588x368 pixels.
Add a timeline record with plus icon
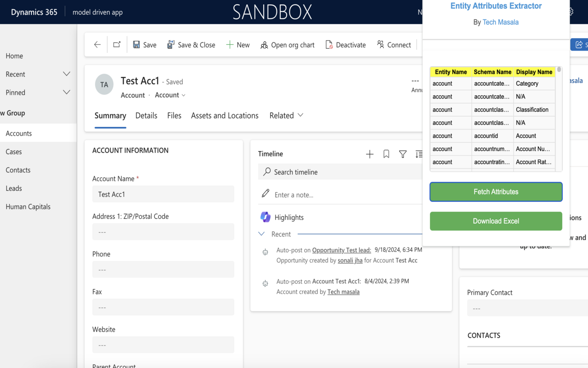point(370,154)
